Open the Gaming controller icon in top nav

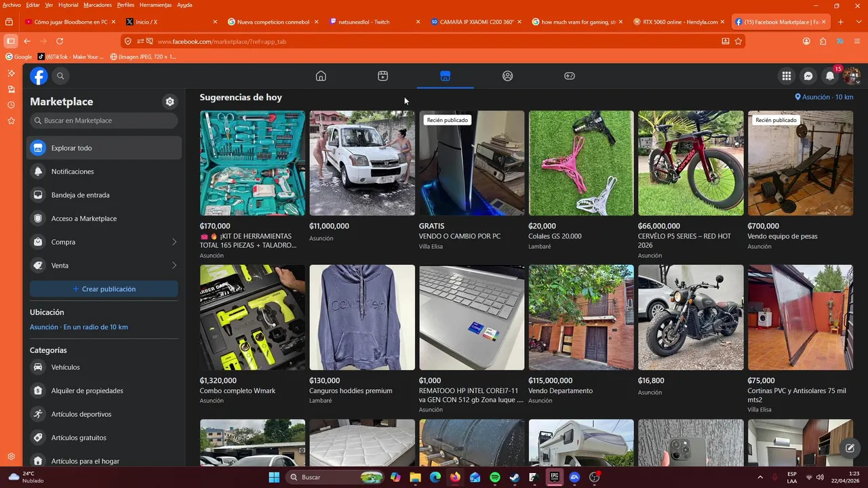coord(570,76)
